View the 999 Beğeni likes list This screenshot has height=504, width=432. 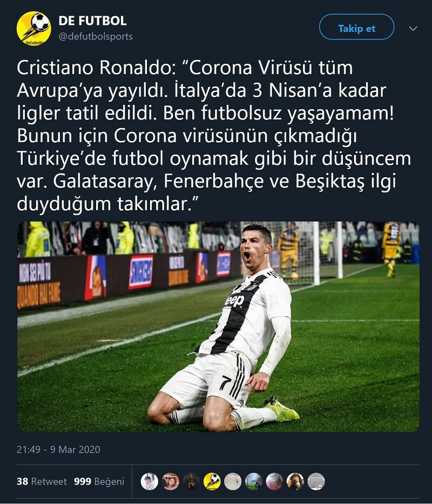(99, 481)
